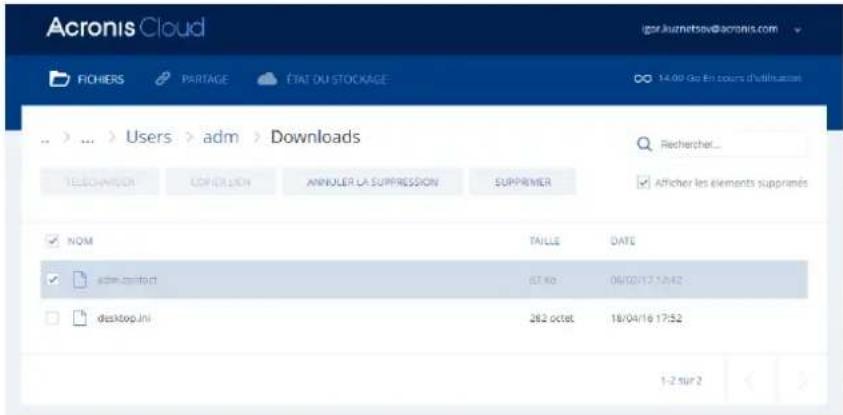Open the Partage tab
The height and width of the screenshot is (415, 843).
(x=191, y=80)
